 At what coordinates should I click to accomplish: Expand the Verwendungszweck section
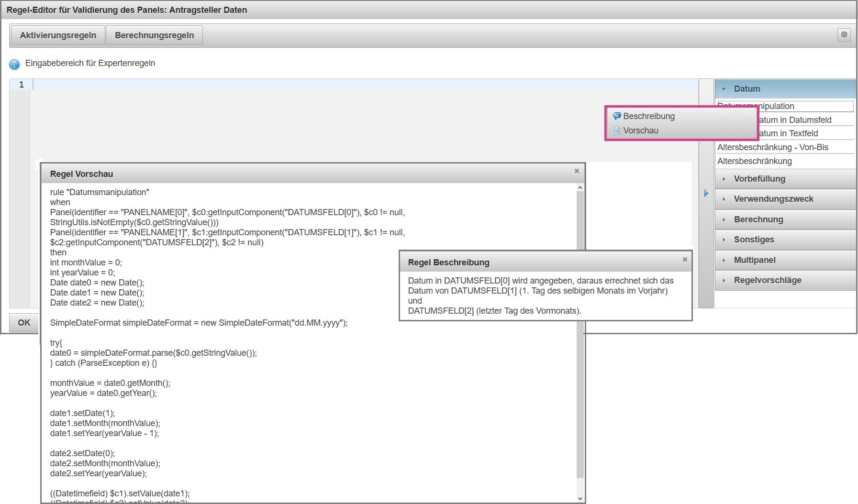773,199
